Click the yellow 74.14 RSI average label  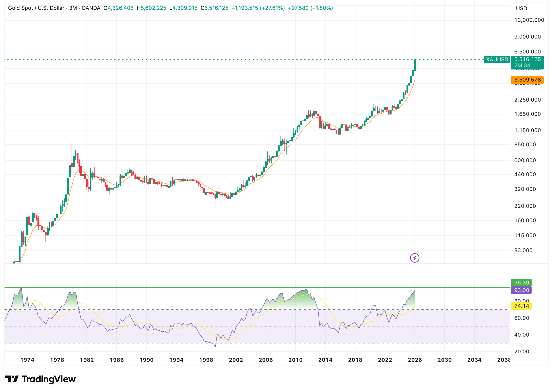click(521, 306)
